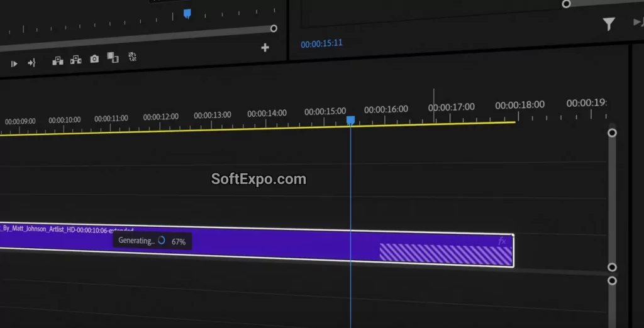The width and height of the screenshot is (644, 328).
Task: Click the top handle of the audio tracks scrollbar
Action: [x=612, y=281]
